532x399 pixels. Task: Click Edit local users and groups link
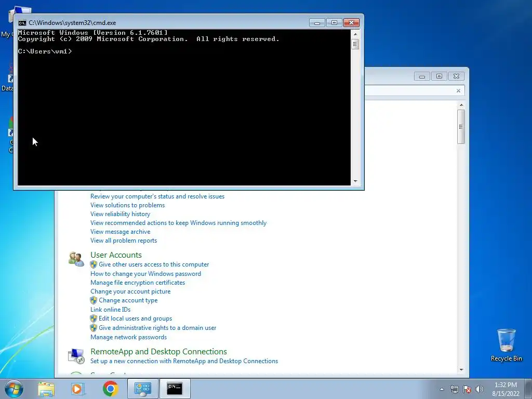pyautogui.click(x=135, y=318)
